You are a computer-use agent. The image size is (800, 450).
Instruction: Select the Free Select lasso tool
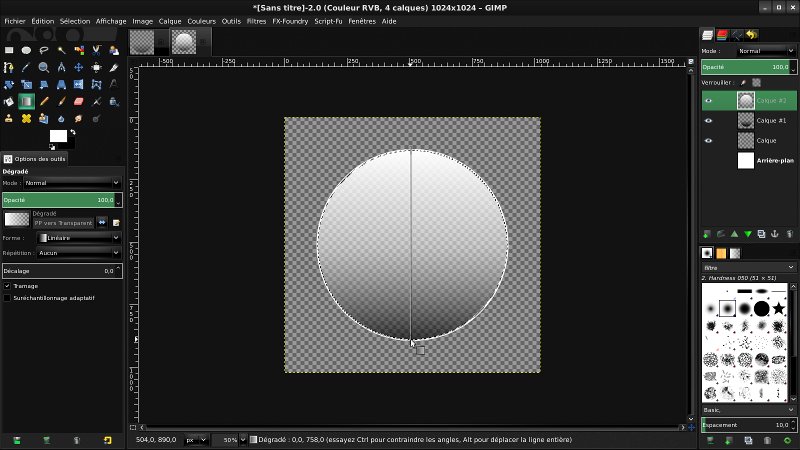coord(44,50)
